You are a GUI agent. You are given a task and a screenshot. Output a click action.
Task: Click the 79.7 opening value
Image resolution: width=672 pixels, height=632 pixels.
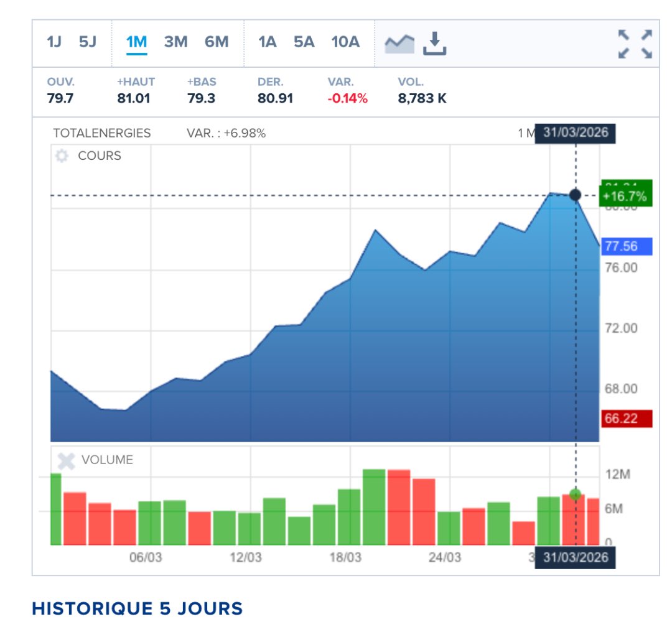(60, 98)
